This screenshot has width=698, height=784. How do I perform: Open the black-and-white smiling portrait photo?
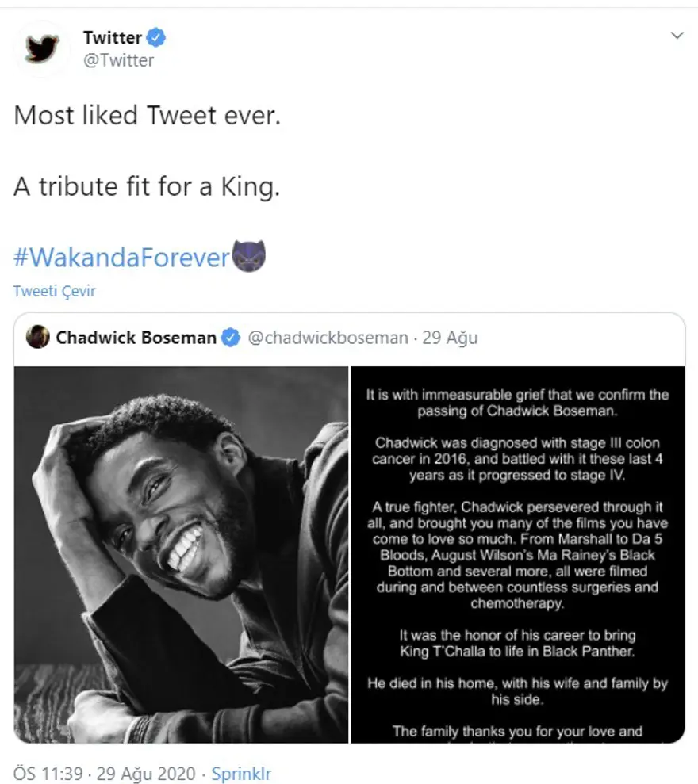[181, 554]
